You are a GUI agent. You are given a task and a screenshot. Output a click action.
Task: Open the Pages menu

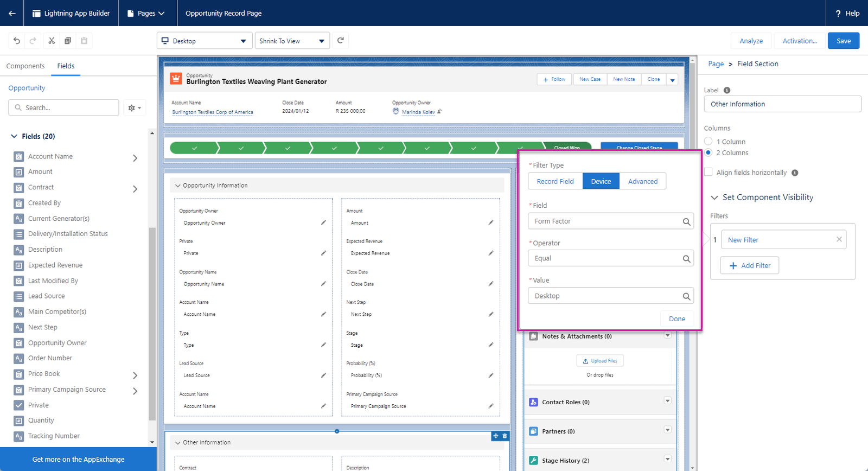tap(146, 13)
